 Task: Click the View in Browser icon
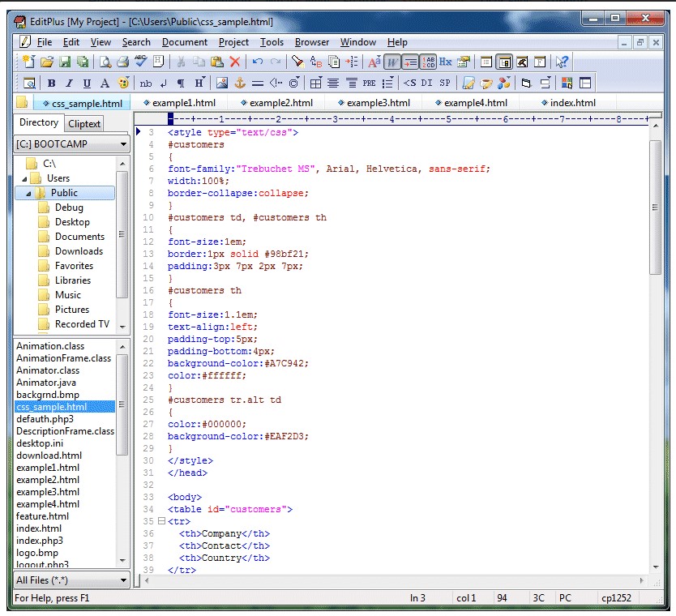29,83
